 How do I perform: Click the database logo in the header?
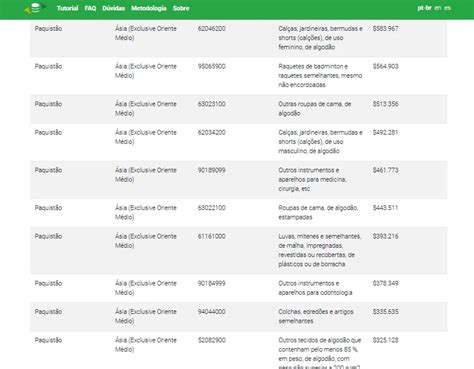(35, 8)
